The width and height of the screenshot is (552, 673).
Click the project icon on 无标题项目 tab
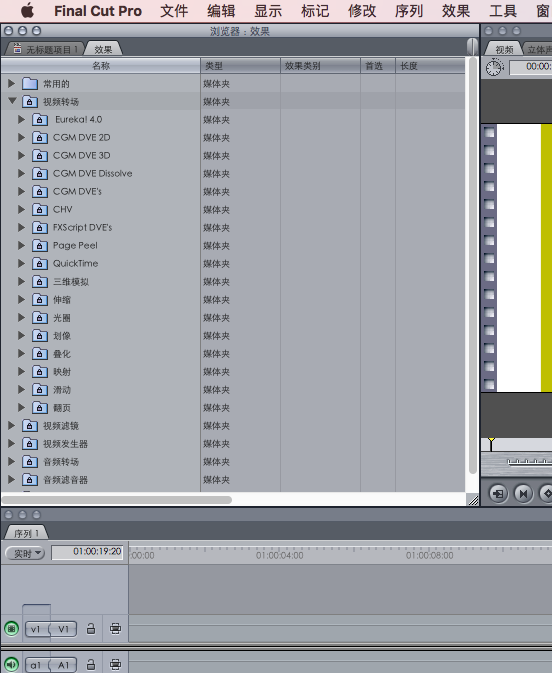pos(17,49)
